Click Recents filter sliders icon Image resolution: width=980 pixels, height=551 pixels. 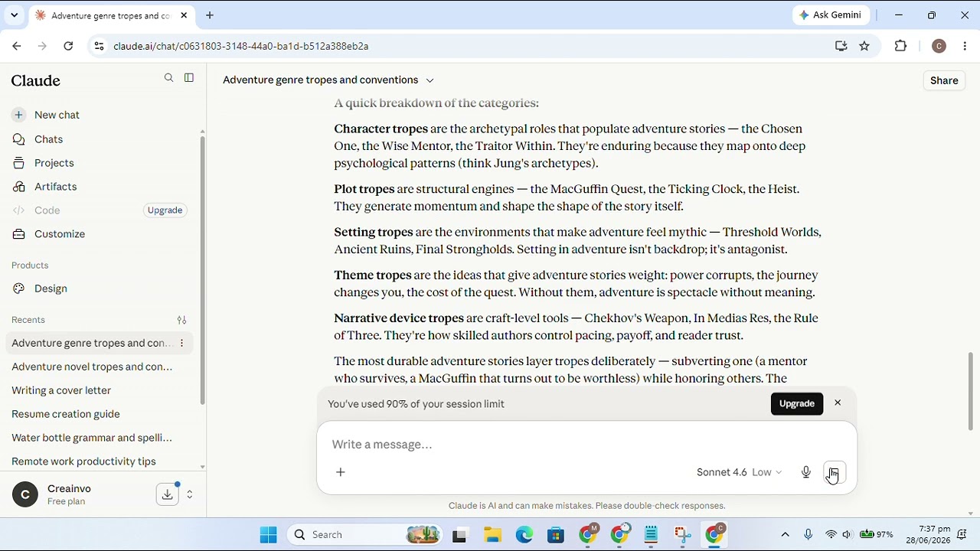pyautogui.click(x=181, y=320)
